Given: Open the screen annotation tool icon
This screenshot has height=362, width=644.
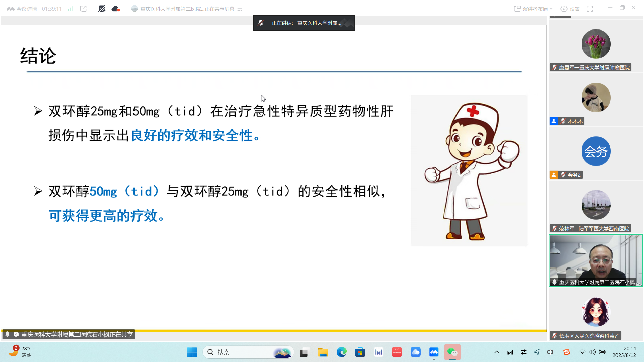Looking at the screenshot, I should (x=102, y=9).
